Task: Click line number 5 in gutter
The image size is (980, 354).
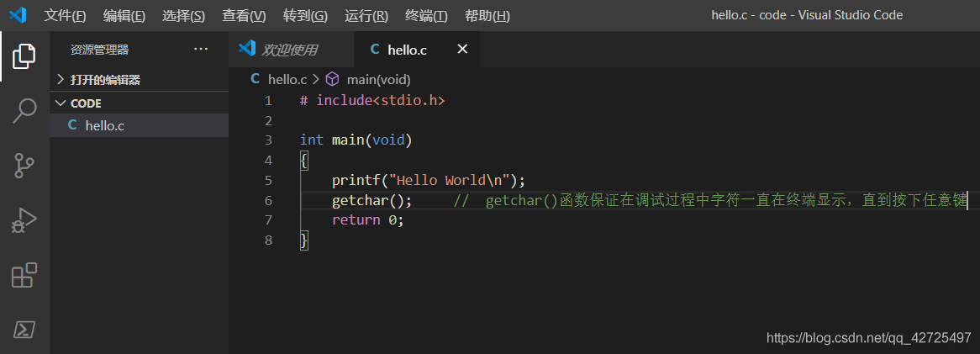Action: [x=268, y=180]
